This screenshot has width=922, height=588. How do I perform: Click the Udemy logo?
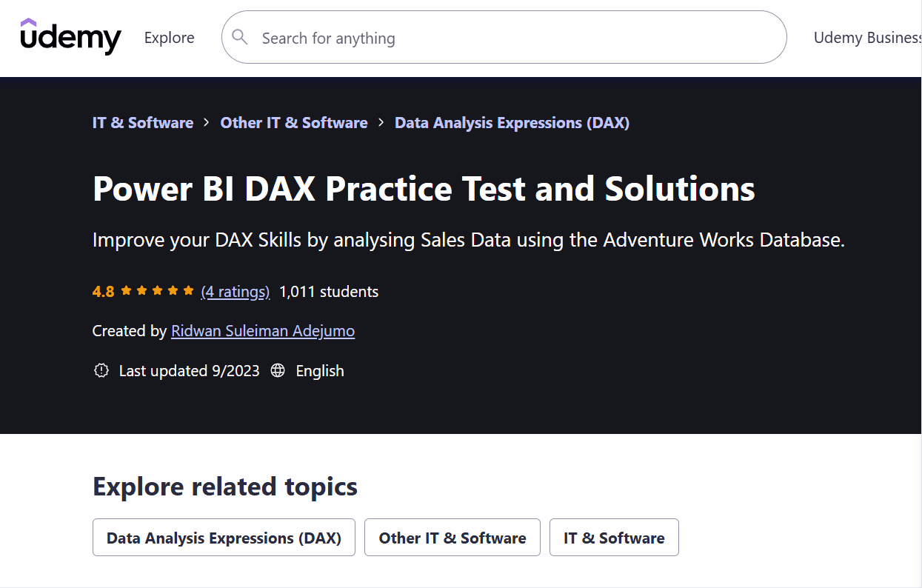(70, 37)
